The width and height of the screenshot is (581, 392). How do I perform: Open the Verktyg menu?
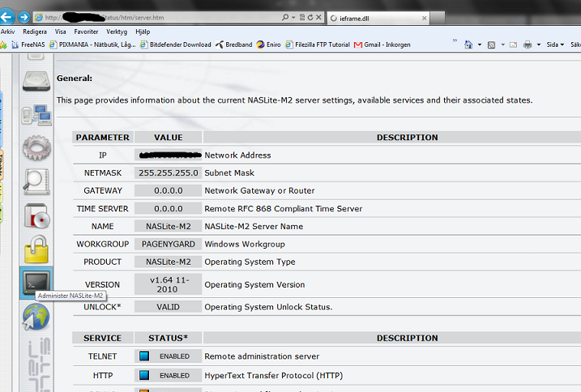click(x=117, y=32)
